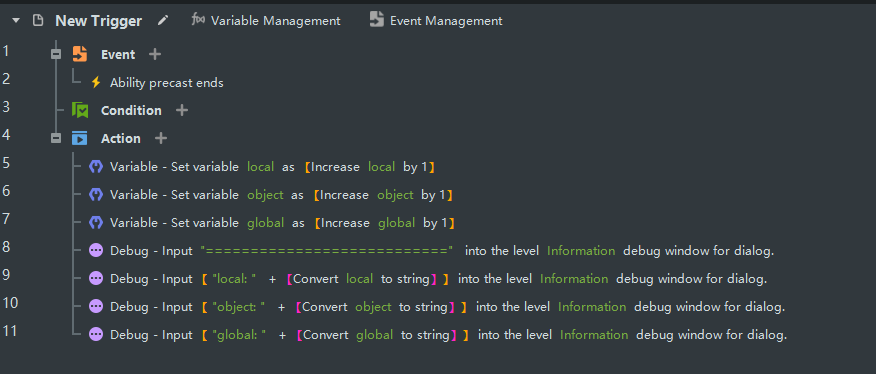This screenshot has width=876, height=374.
Task: Click variable icon on Set local row
Action: (96, 167)
